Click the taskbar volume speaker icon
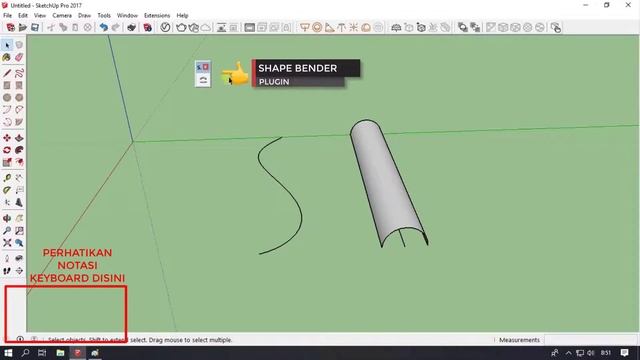 (x=590, y=353)
